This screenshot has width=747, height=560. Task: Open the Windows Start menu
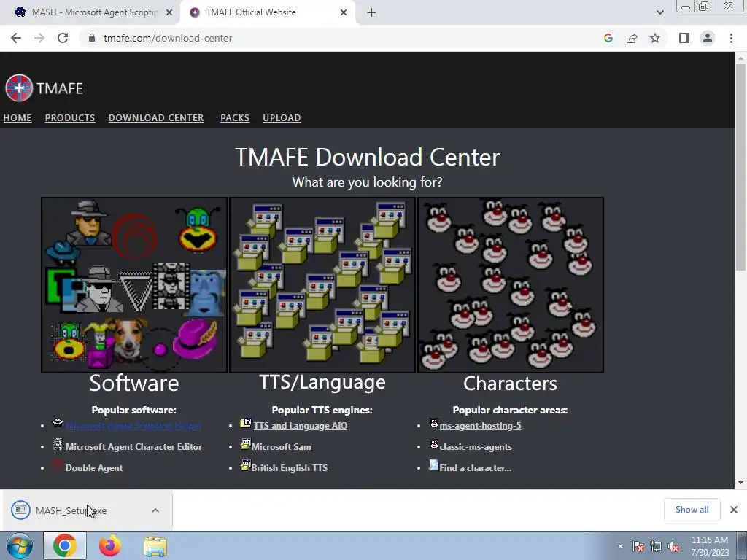coord(19,545)
